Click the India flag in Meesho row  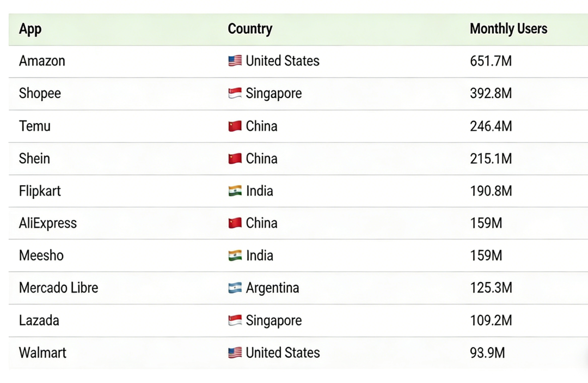(x=235, y=256)
